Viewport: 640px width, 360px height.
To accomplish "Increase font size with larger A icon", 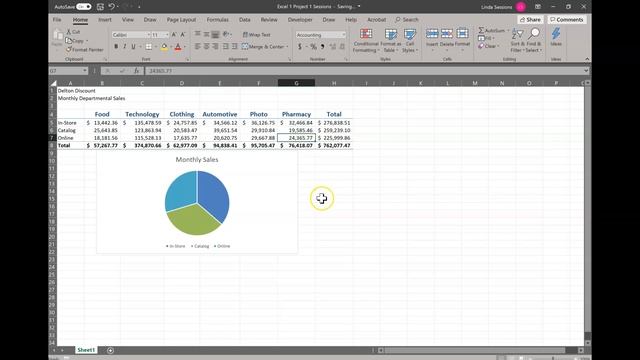I will 174,35.
